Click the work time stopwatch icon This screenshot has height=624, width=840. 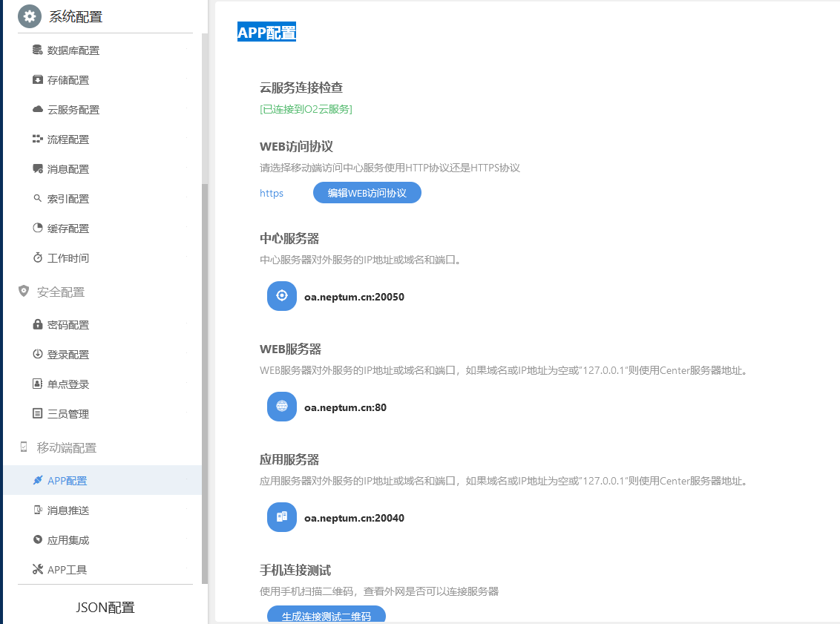38,257
